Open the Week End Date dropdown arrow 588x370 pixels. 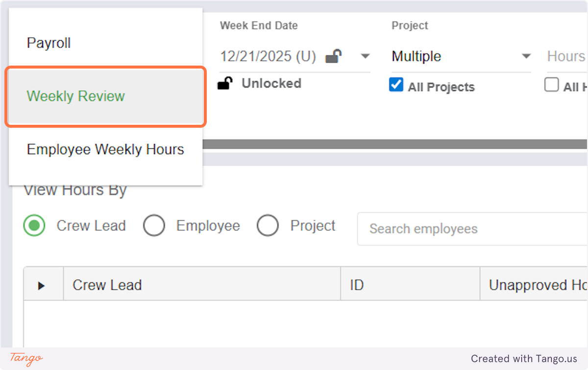365,56
